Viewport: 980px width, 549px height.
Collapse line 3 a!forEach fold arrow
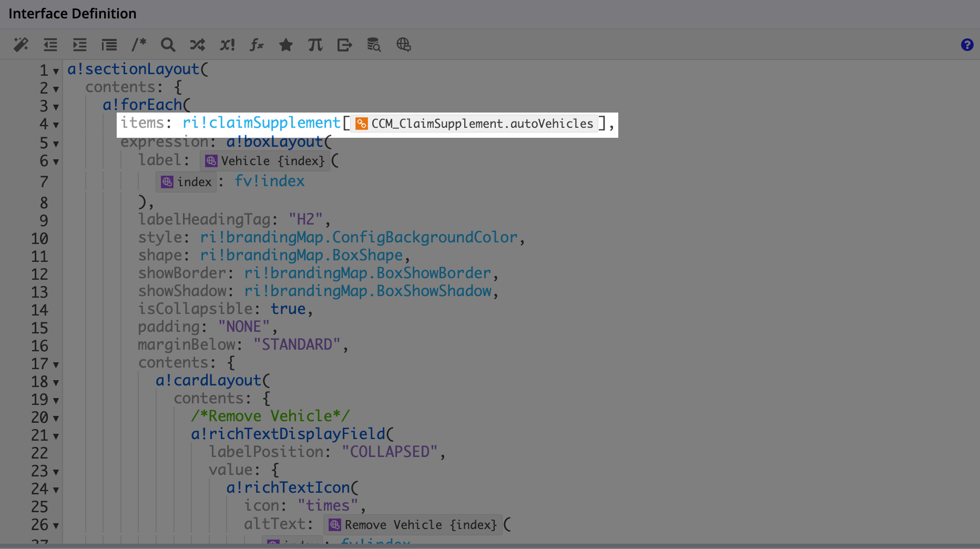click(56, 107)
